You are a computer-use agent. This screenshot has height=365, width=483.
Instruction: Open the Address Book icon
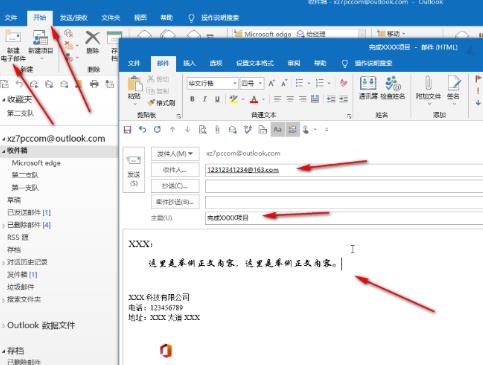point(368,83)
